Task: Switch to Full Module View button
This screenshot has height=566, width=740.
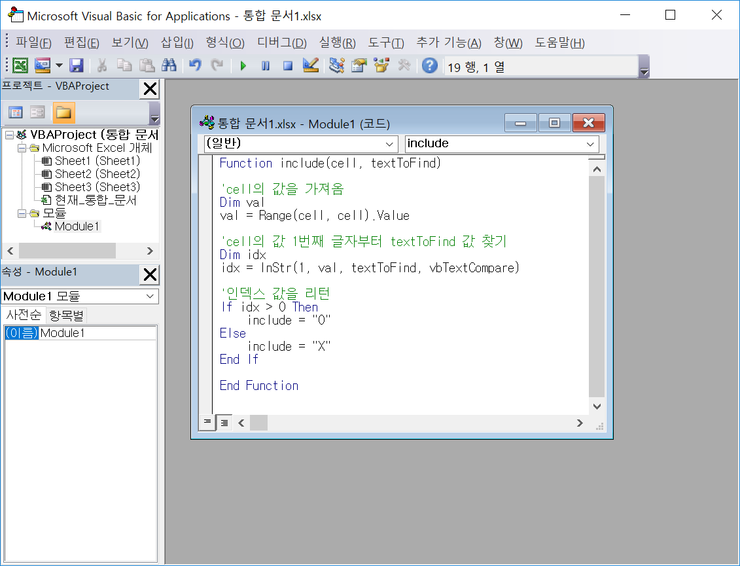Action: pyautogui.click(x=223, y=422)
